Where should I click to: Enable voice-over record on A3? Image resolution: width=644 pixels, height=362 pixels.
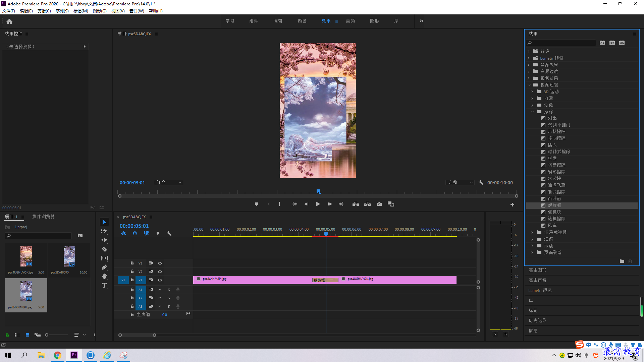point(178,306)
